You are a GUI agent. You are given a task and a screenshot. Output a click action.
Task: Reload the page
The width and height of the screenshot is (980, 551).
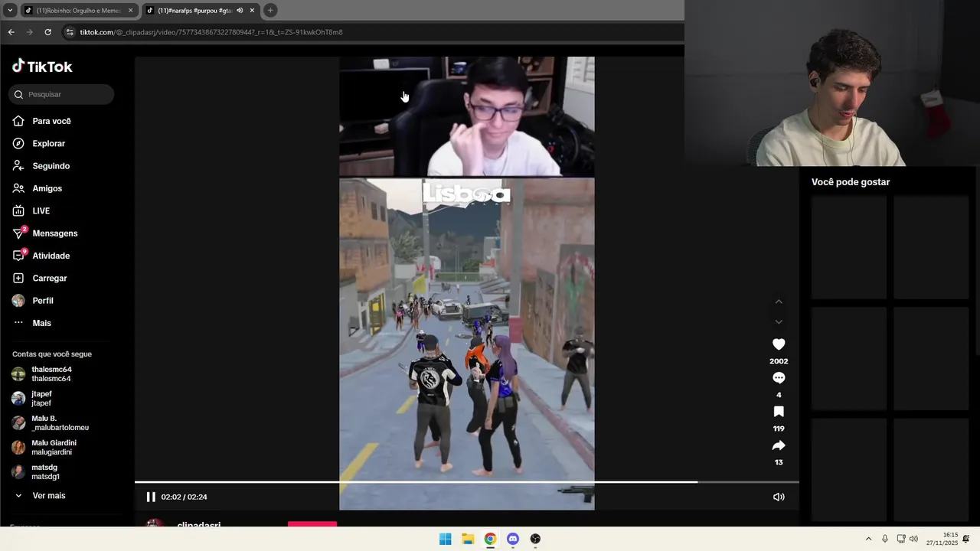tap(47, 32)
